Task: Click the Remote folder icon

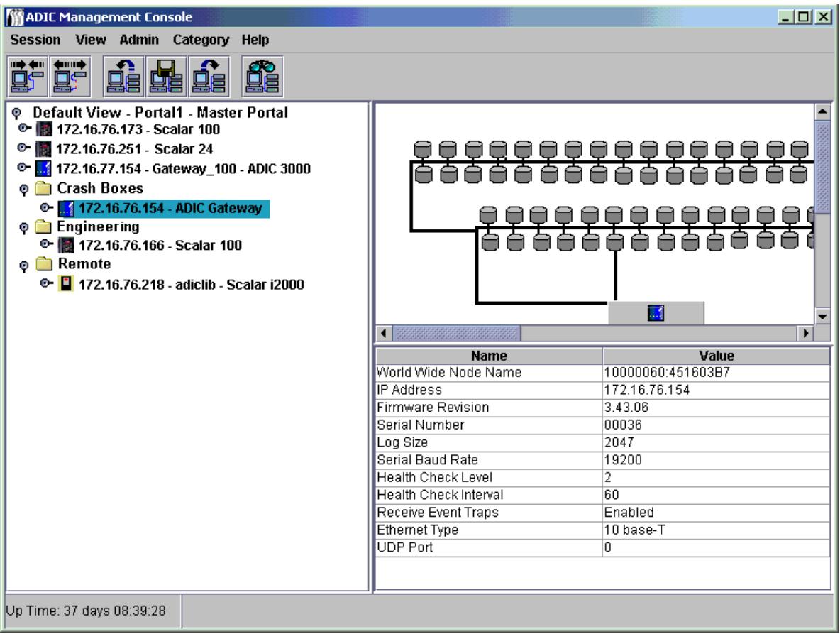Action: tap(44, 263)
